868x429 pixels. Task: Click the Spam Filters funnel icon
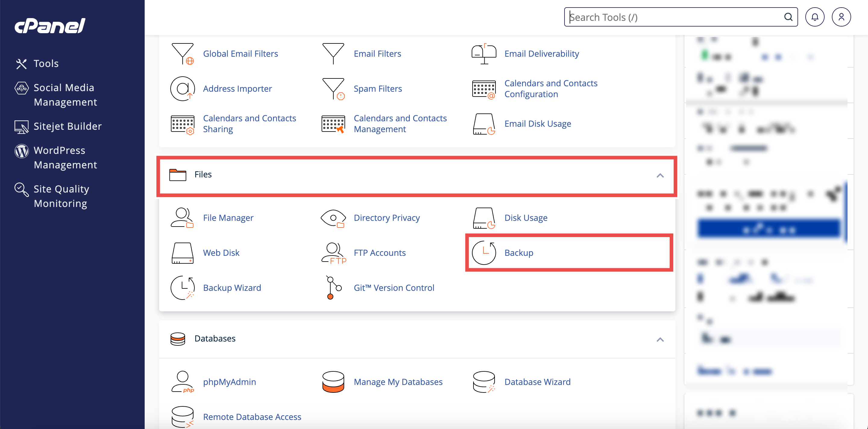click(x=333, y=89)
